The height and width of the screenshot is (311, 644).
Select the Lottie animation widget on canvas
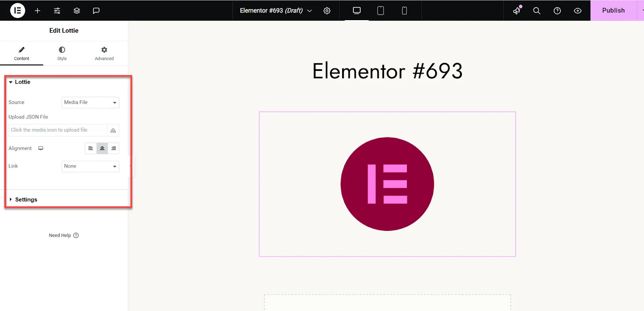pyautogui.click(x=387, y=184)
